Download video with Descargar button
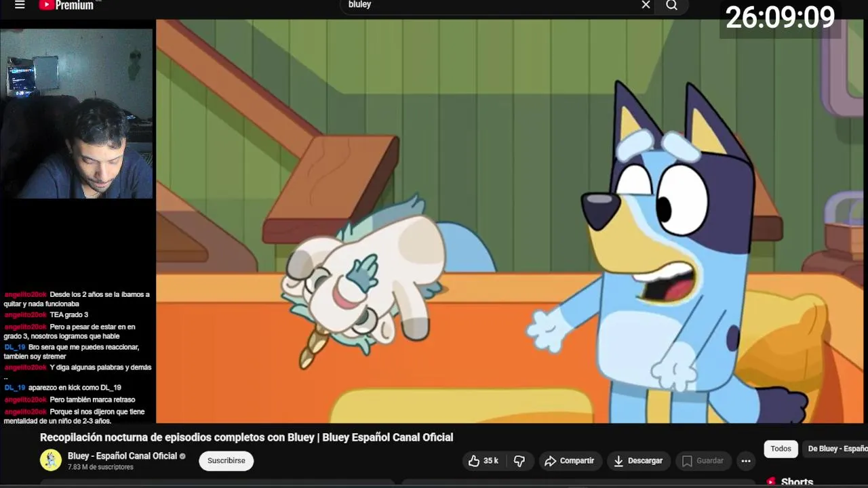Image resolution: width=868 pixels, height=488 pixels. tap(638, 461)
